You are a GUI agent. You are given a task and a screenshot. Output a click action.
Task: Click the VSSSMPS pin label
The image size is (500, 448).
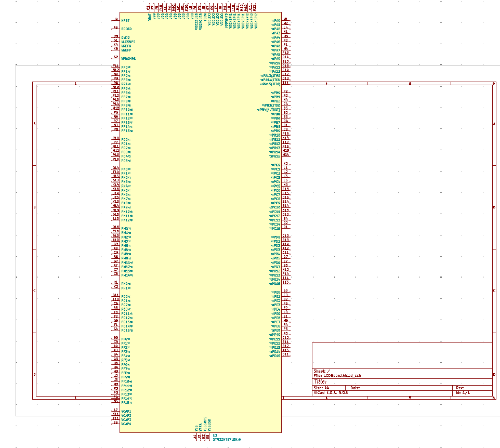pos(205,424)
